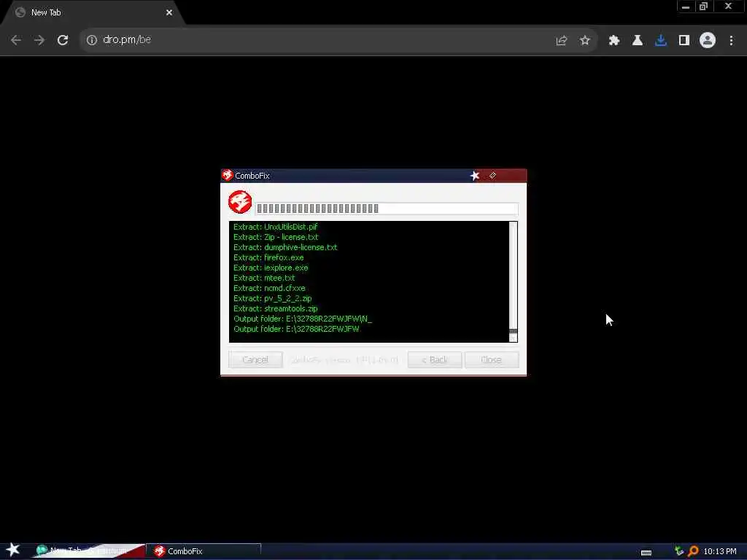Select the 'Extract: iexplore.exe' log line
The height and width of the screenshot is (560, 747).
point(271,268)
